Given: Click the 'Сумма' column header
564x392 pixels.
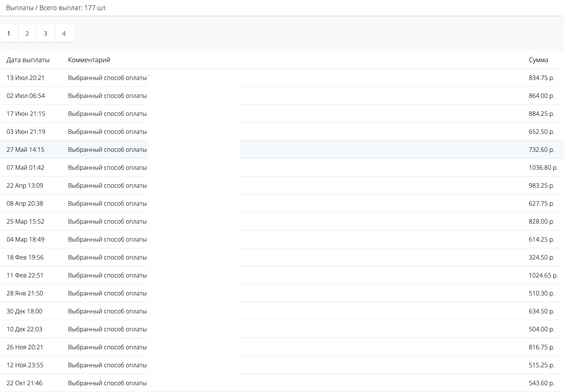Looking at the screenshot, I should pyautogui.click(x=538, y=60).
